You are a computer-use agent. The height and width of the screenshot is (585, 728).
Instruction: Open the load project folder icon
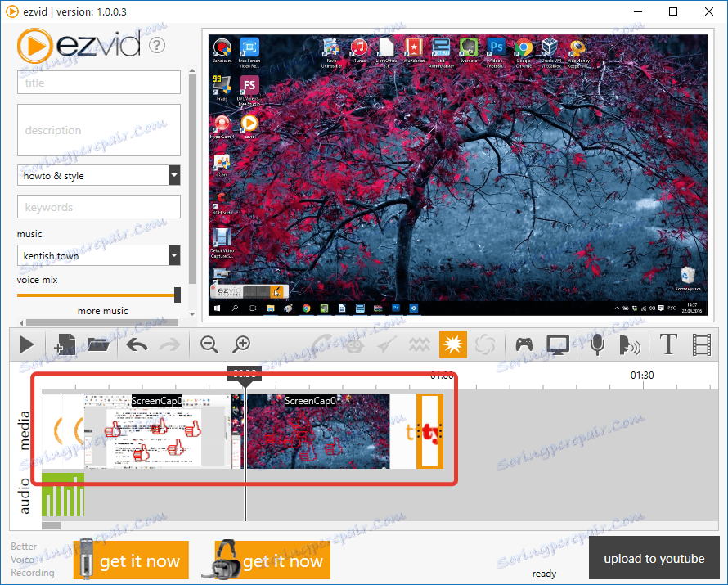pyautogui.click(x=98, y=344)
